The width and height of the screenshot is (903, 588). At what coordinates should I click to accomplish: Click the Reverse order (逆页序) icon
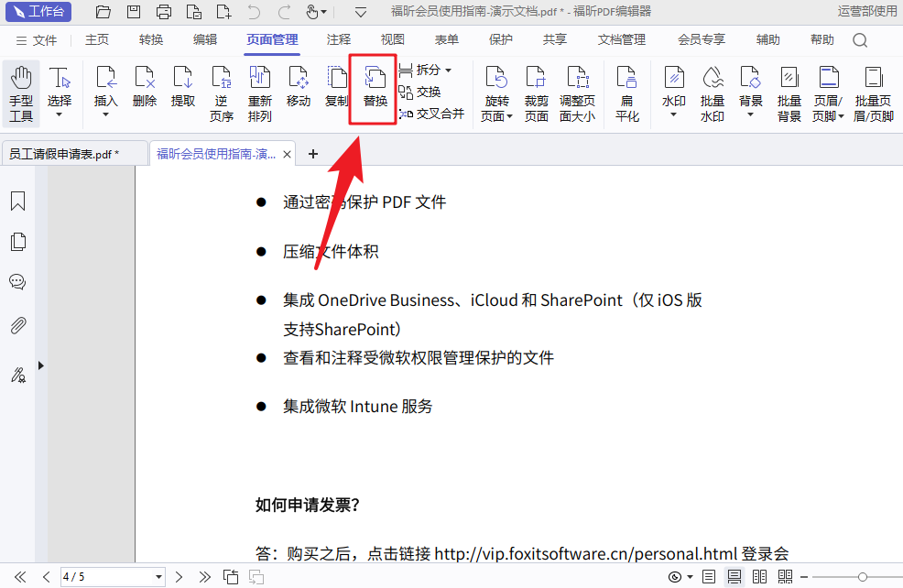(221, 93)
